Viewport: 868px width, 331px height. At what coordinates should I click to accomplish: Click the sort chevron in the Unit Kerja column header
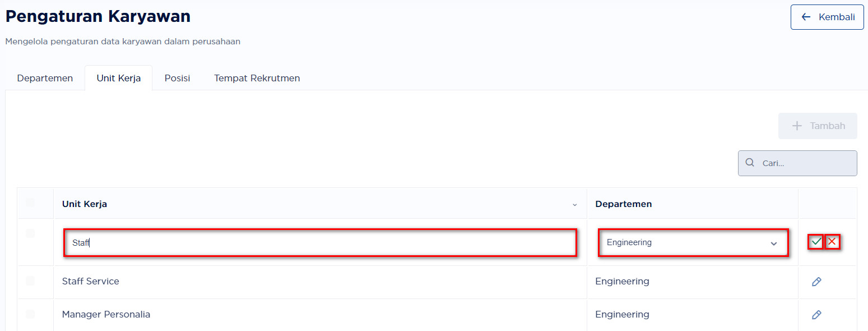574,205
